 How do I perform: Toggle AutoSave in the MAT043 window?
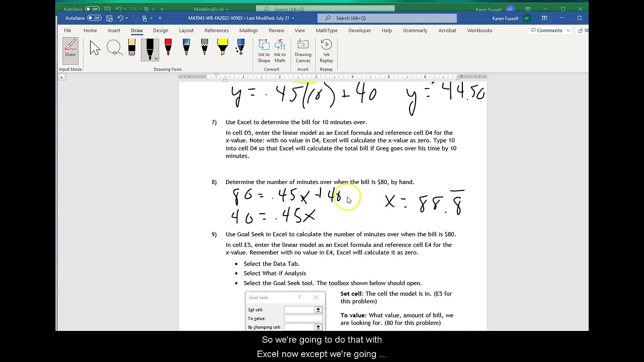pyautogui.click(x=94, y=18)
